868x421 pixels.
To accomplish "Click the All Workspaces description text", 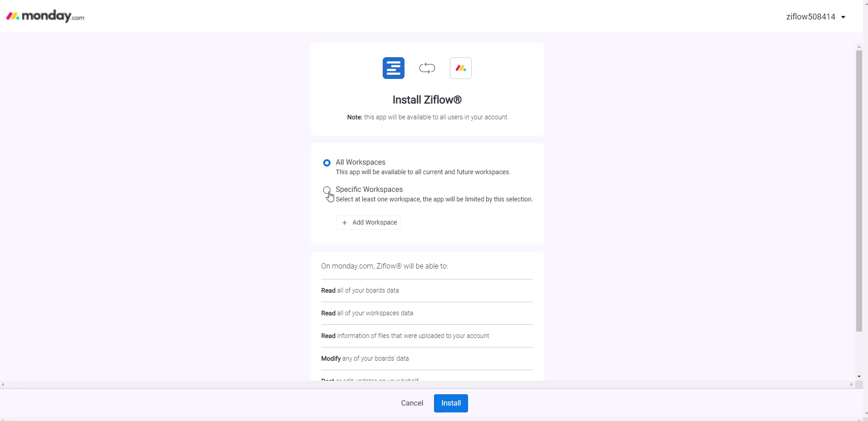I will (x=423, y=172).
